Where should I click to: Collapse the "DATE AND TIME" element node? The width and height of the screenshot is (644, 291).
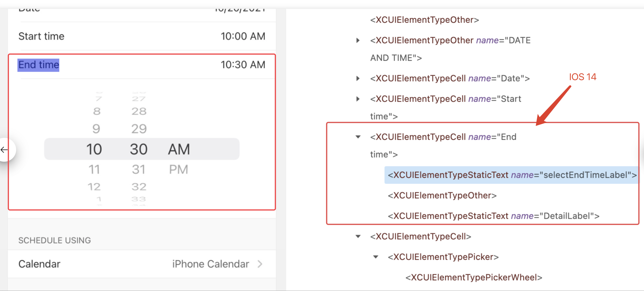click(358, 40)
